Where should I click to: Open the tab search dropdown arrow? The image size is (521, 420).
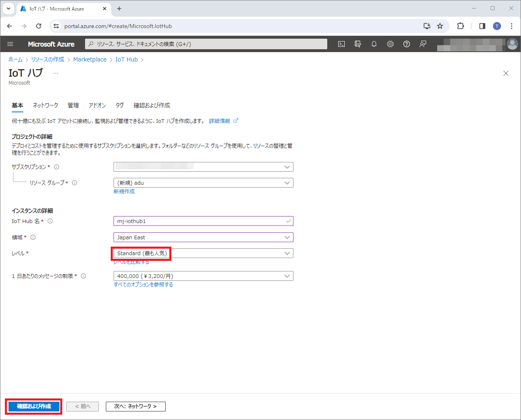(x=8, y=9)
